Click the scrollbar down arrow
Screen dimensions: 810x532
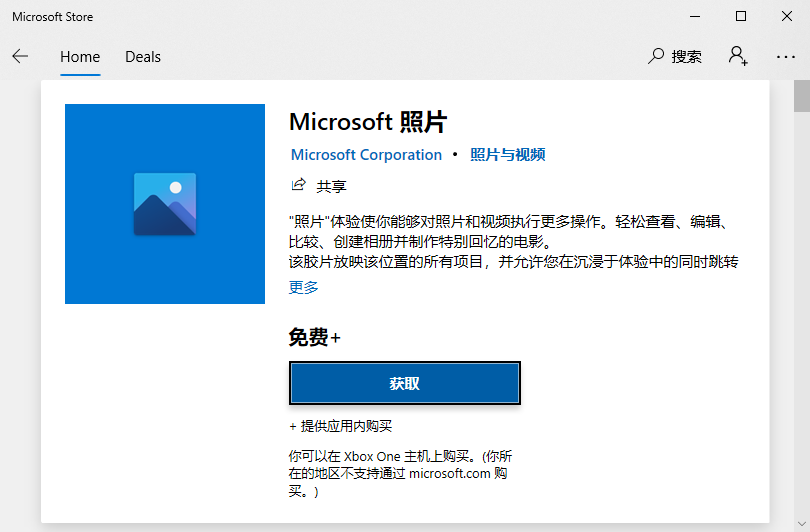point(802,524)
